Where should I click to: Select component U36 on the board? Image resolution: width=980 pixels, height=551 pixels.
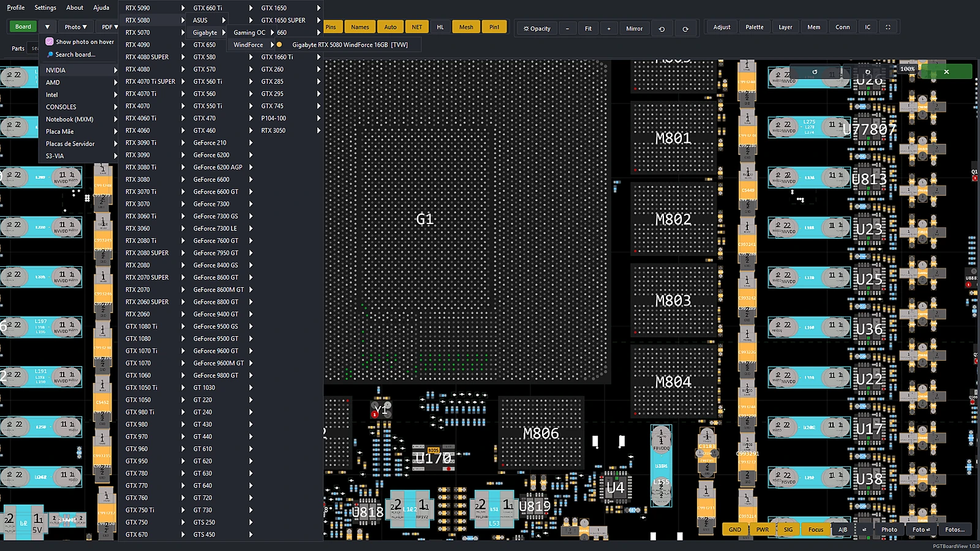(x=869, y=329)
